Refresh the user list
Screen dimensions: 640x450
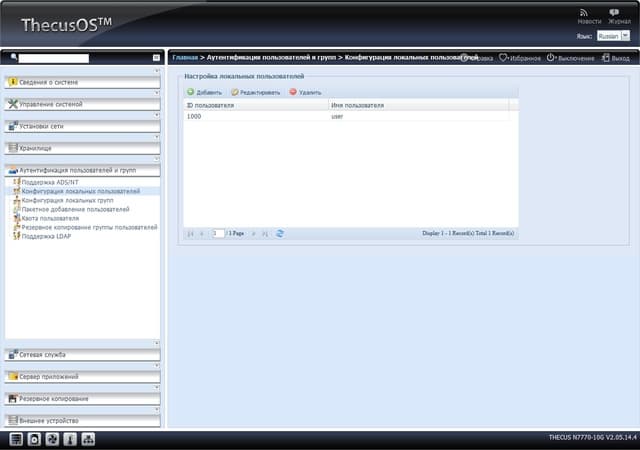point(280,234)
